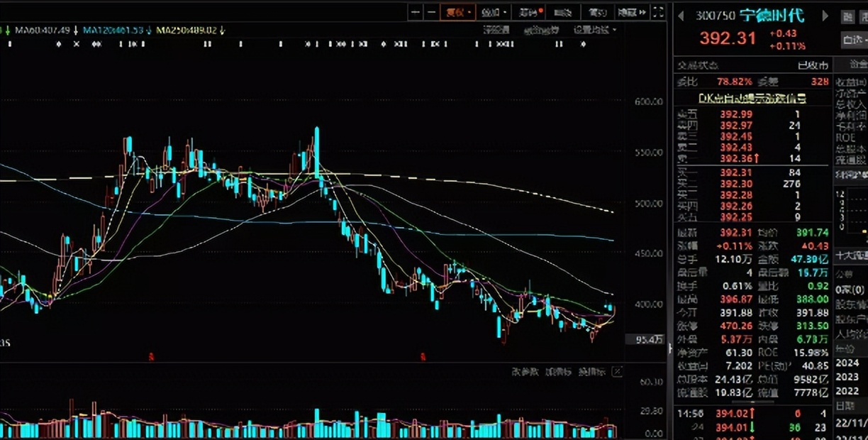
Task: Select year 2022 in far-right panel
Action: tap(847, 390)
